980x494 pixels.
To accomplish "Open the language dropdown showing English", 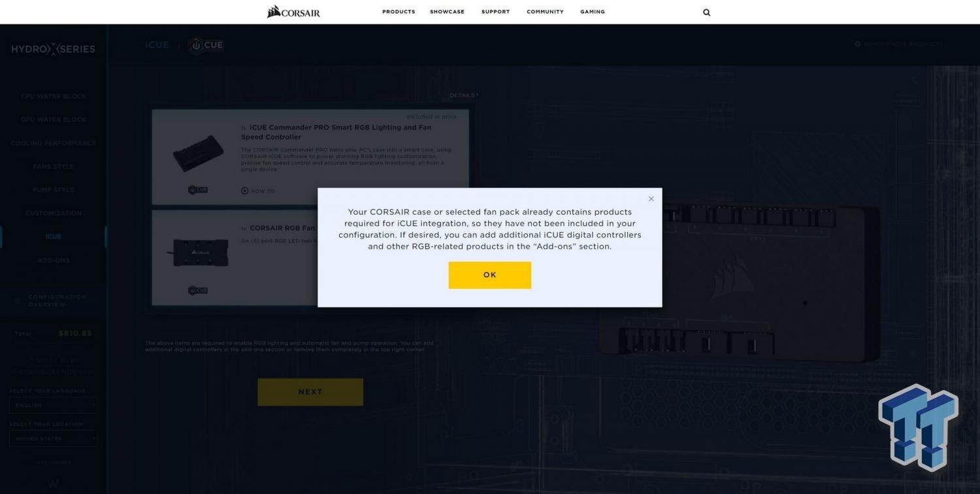I will (54, 405).
